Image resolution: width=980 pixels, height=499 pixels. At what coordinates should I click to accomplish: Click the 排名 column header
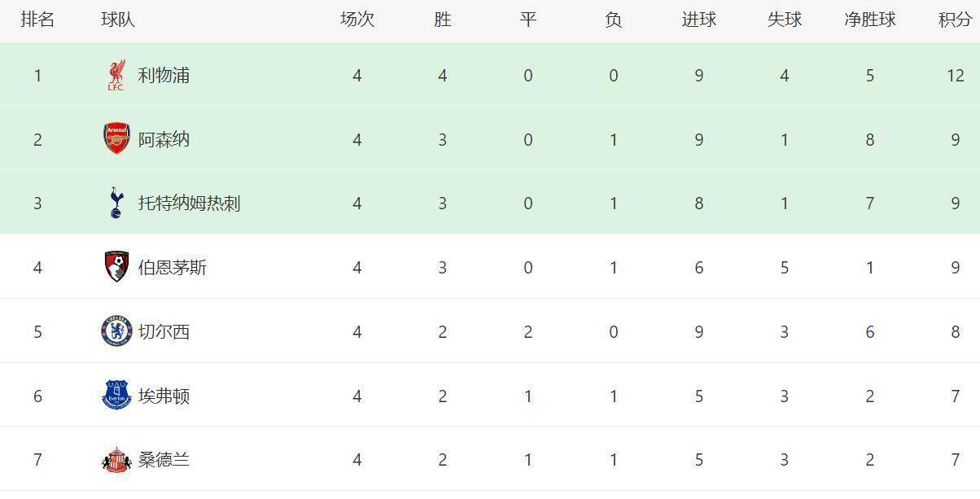coord(37,20)
